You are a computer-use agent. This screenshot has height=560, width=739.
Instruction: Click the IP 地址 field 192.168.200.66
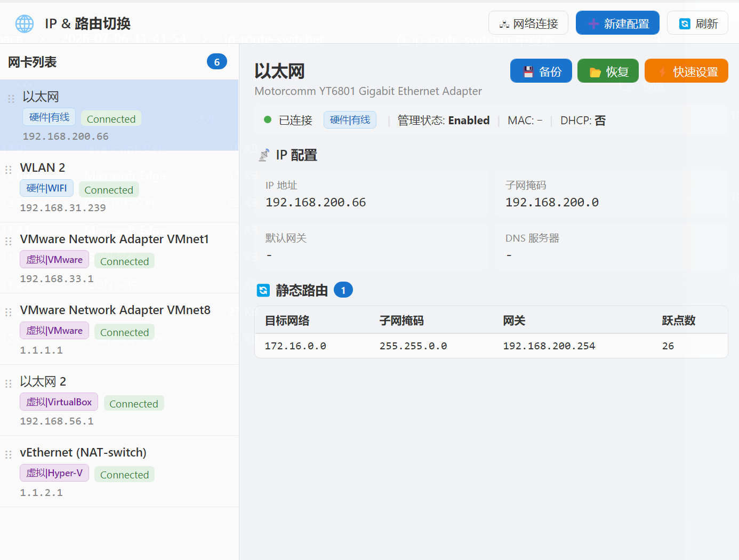pyautogui.click(x=371, y=194)
